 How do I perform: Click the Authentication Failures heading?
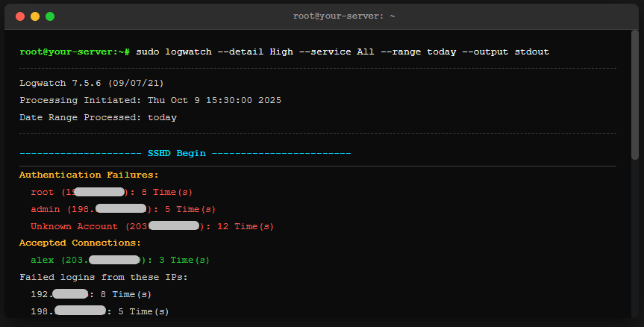click(x=89, y=175)
